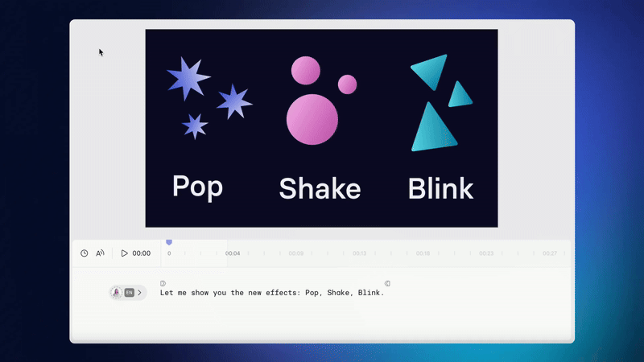Click the EN language badge
The image size is (644, 362).
[x=130, y=293]
